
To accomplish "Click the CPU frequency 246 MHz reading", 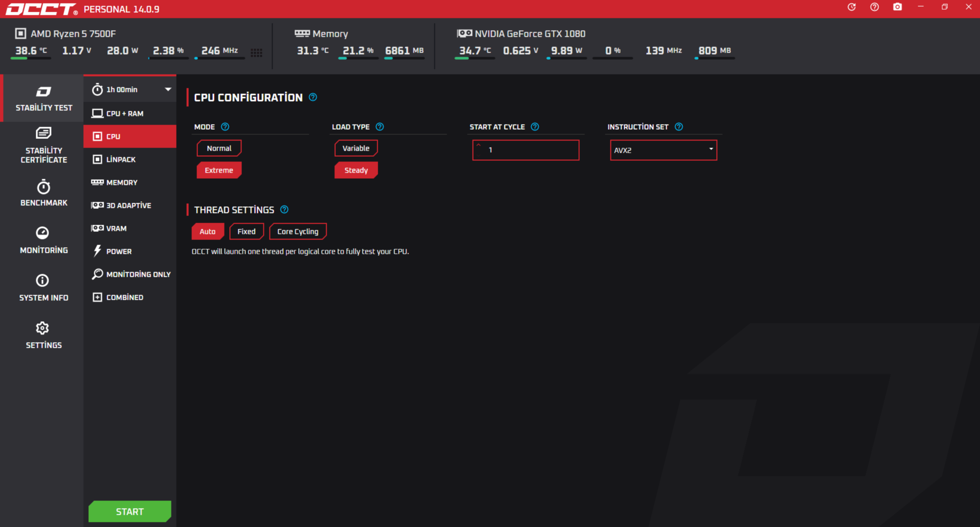I will [219, 51].
